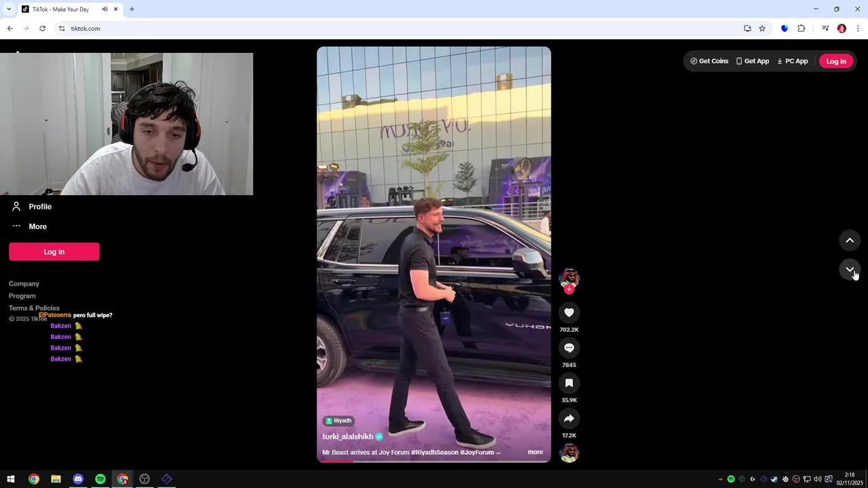The height and width of the screenshot is (488, 868).
Task: Open a new browser tab
Action: click(132, 9)
